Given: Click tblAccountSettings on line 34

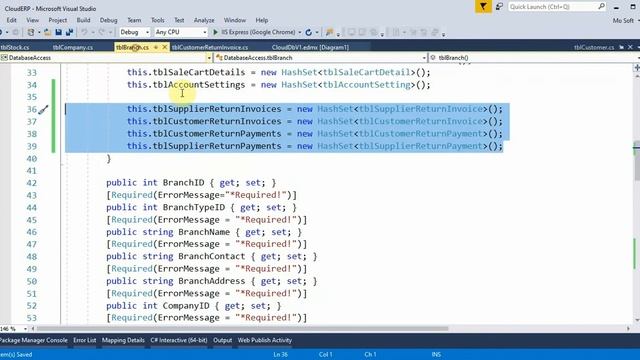Looking at the screenshot, I should [x=199, y=85].
